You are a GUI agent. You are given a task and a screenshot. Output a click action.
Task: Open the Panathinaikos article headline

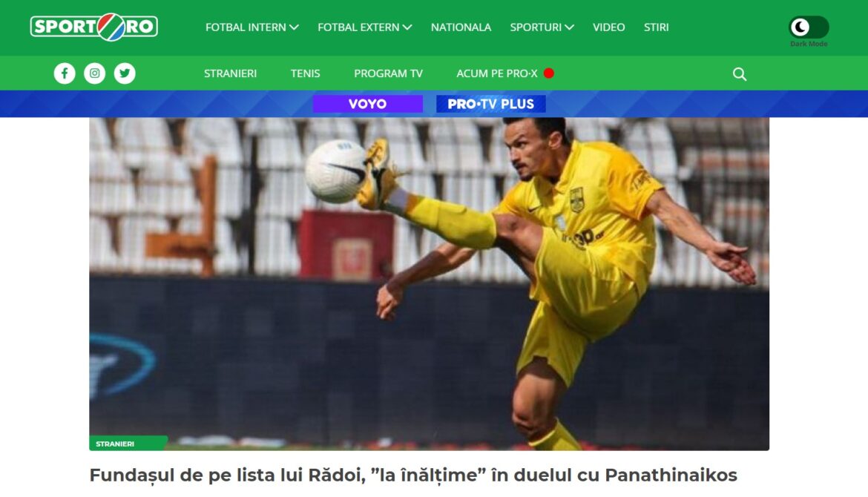coord(413,475)
